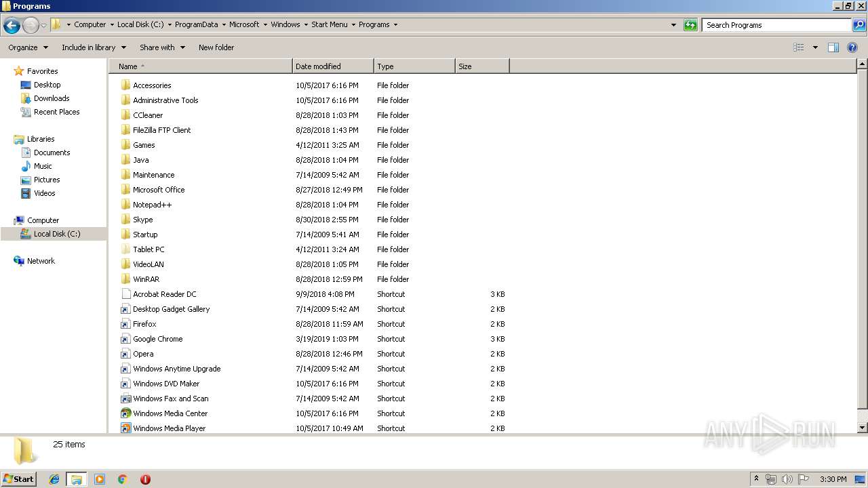Click the Microsoft breadcrumb segment
This screenshot has width=868, height=488.
244,25
